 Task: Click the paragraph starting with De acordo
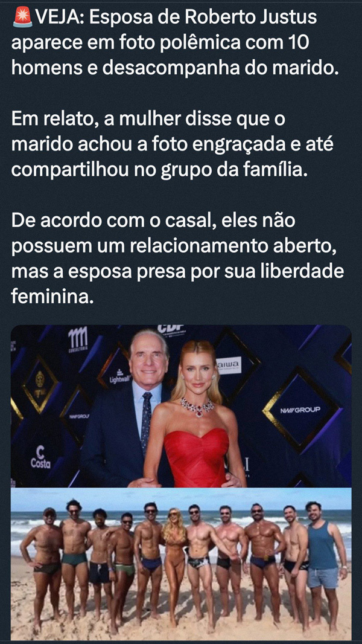point(177,259)
